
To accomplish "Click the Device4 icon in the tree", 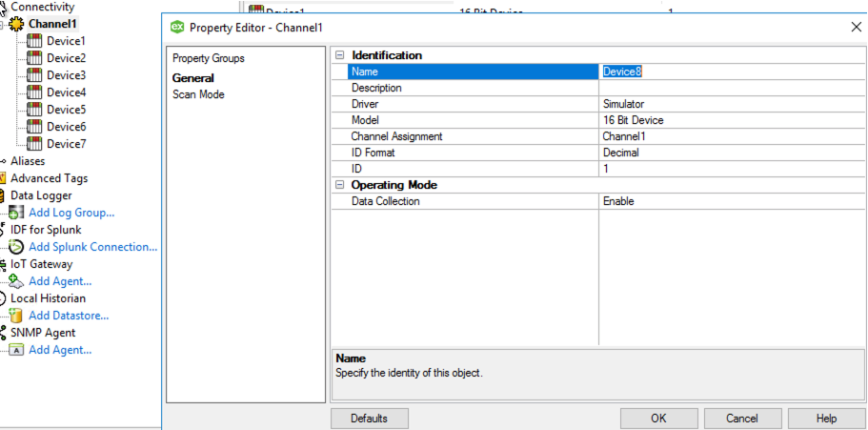I will (x=35, y=92).
